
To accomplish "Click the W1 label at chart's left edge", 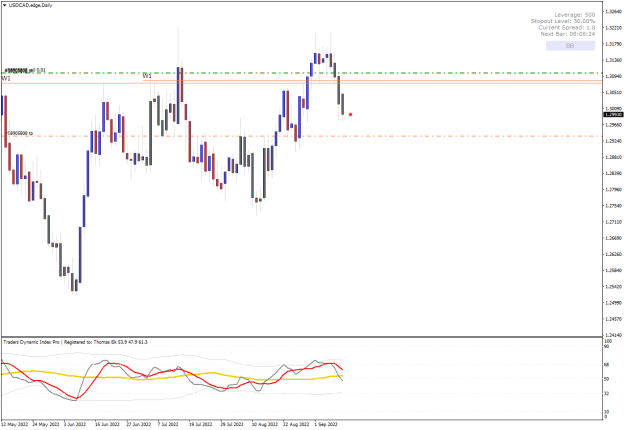I will click(x=6, y=79).
